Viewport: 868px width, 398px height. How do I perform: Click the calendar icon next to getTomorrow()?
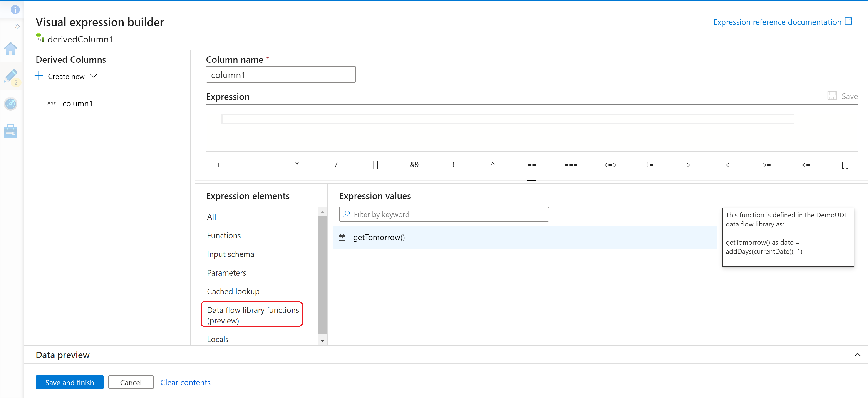[342, 237]
